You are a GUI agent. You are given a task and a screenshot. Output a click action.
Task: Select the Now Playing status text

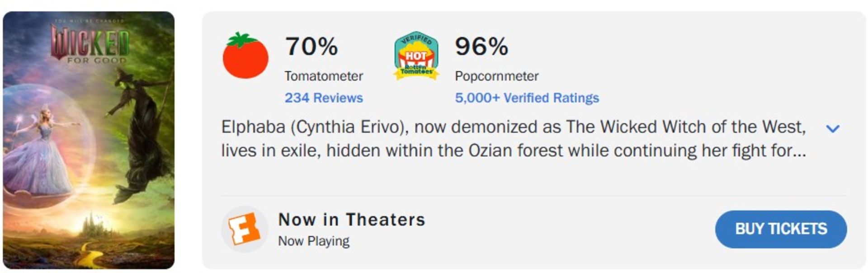[313, 240]
